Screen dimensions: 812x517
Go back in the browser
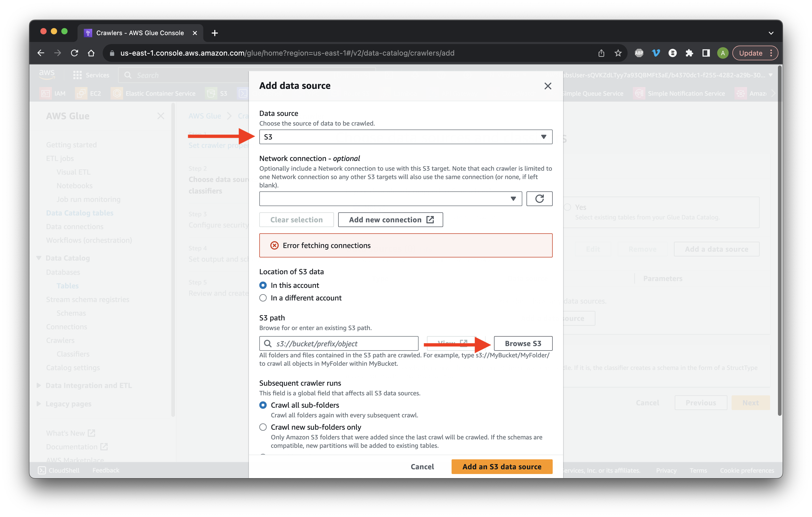pyautogui.click(x=41, y=53)
